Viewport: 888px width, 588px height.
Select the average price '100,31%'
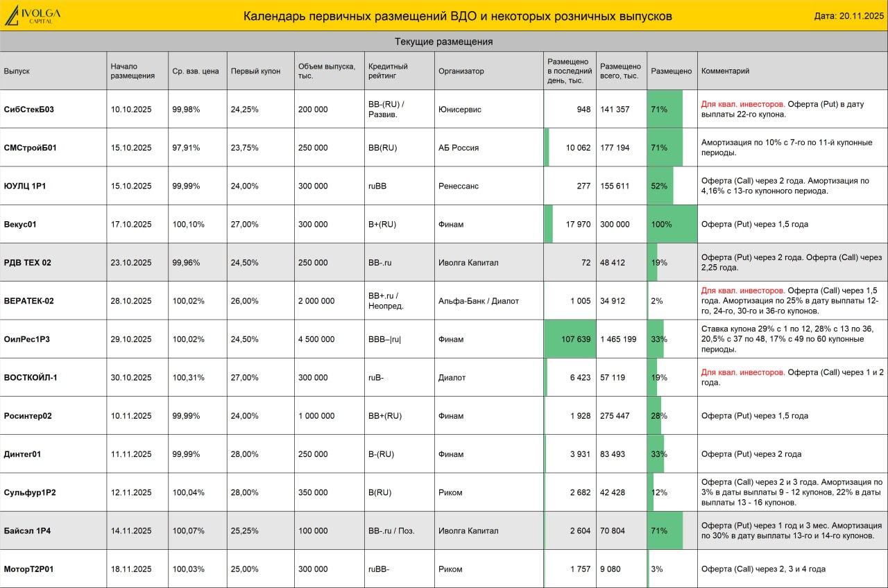(x=188, y=377)
